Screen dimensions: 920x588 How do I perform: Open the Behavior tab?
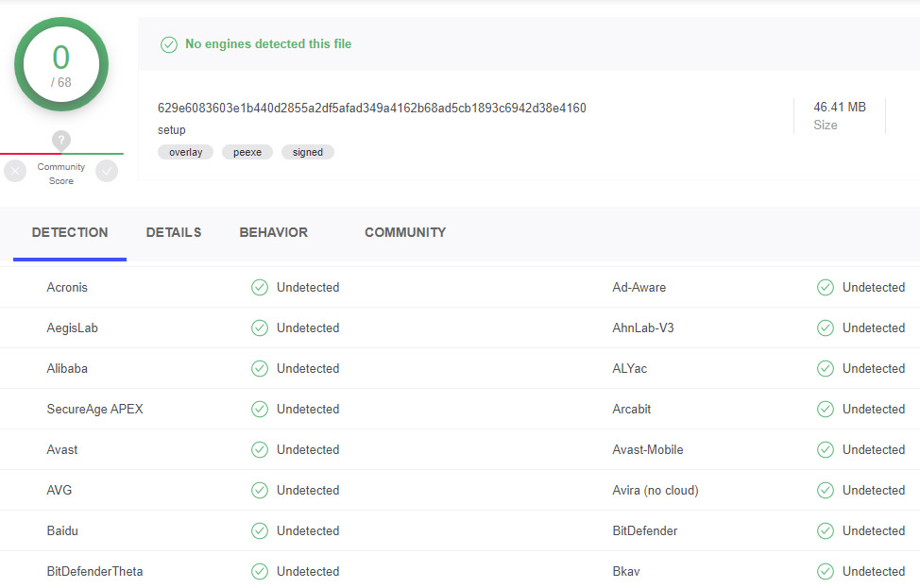click(274, 233)
